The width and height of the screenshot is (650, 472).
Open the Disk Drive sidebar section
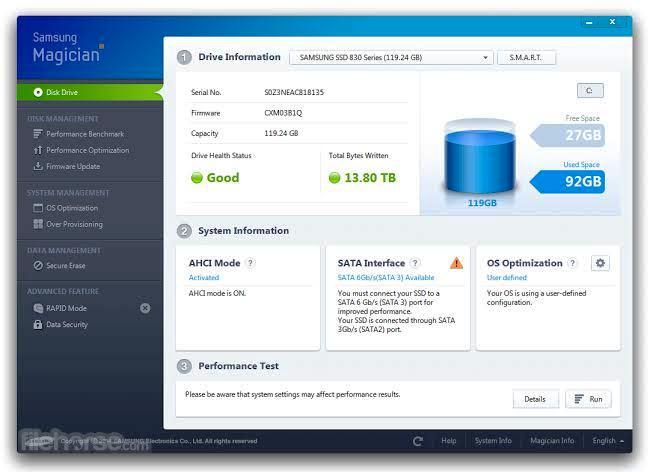90,92
